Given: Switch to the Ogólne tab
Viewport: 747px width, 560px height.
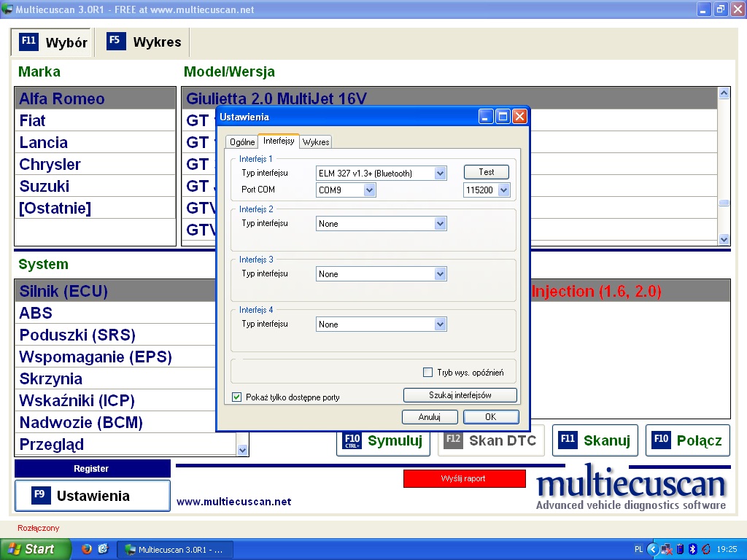Looking at the screenshot, I should (242, 142).
